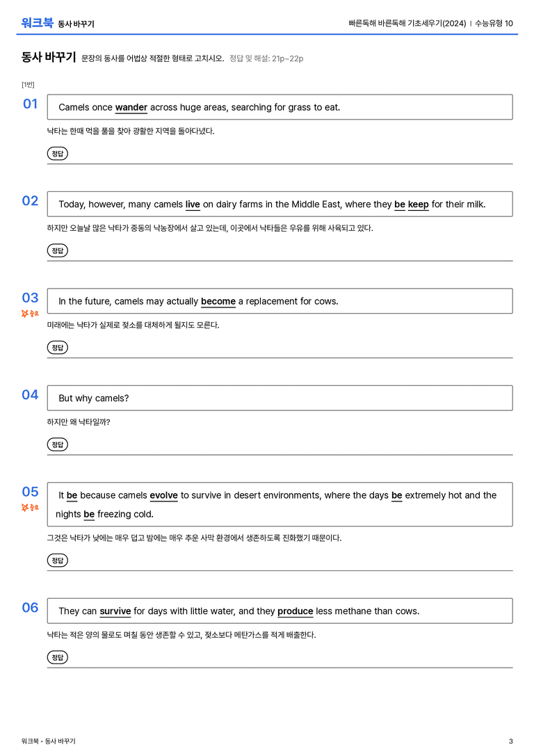Click the answer page reference 21p~22p
This screenshot has height=756, width=534.
coord(288,59)
